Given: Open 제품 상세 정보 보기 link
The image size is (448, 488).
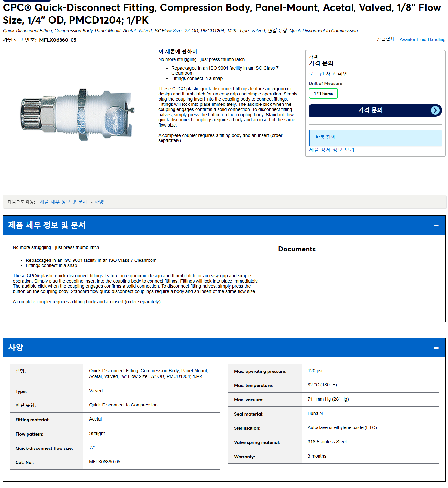Looking at the screenshot, I should click(x=332, y=150).
